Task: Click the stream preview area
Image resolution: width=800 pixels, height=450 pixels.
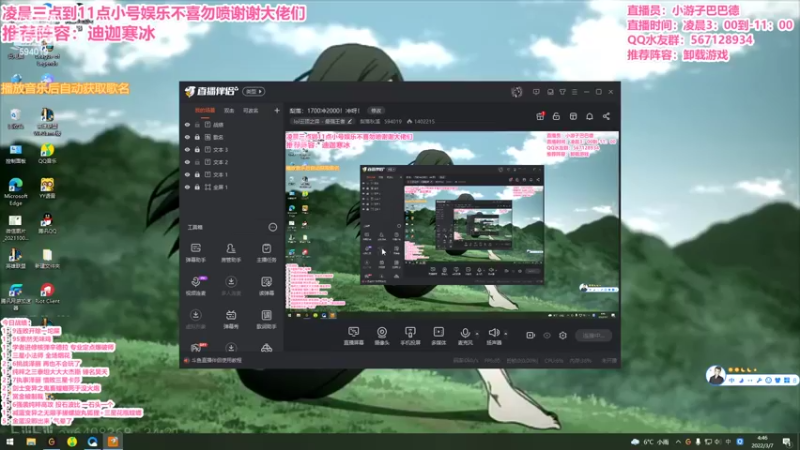Action: click(x=452, y=226)
